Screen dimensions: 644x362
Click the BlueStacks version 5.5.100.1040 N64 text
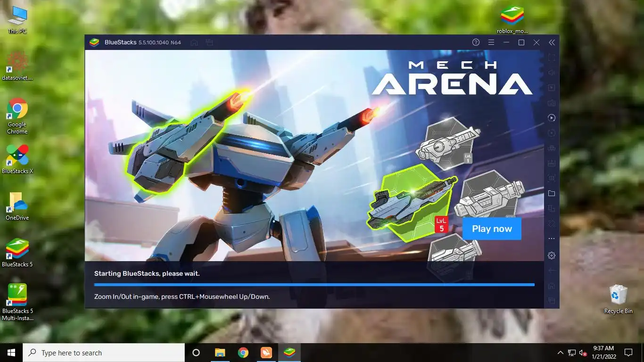pos(160,42)
